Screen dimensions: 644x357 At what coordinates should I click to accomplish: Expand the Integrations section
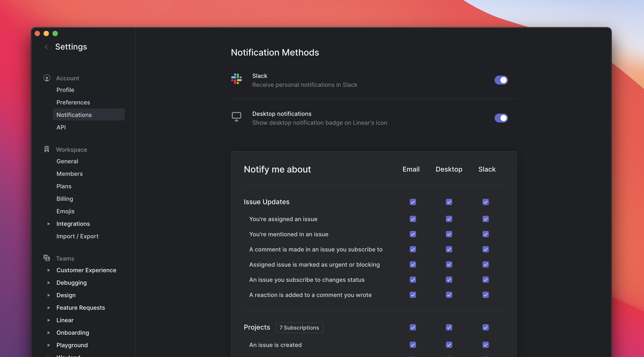(49, 224)
